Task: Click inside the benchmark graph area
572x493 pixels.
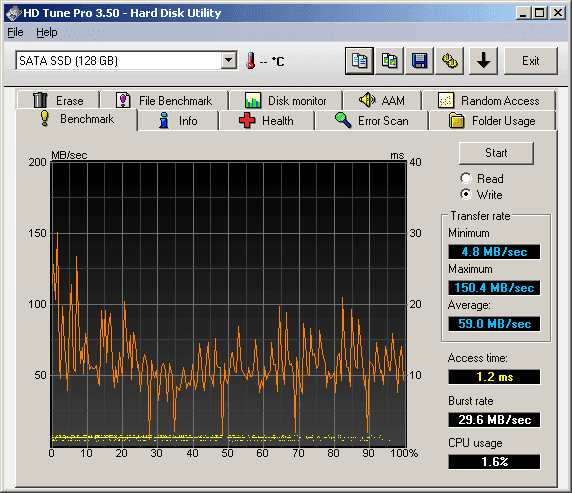Action: point(229,304)
